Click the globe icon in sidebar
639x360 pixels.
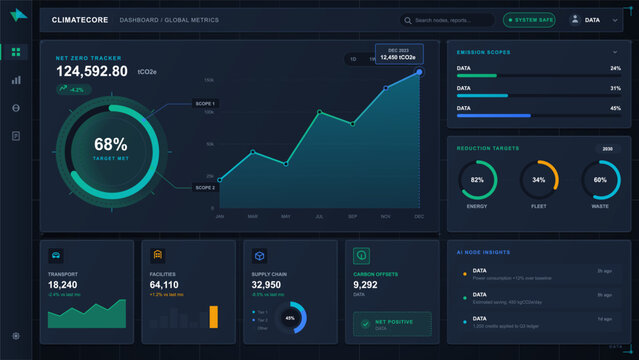(16, 108)
